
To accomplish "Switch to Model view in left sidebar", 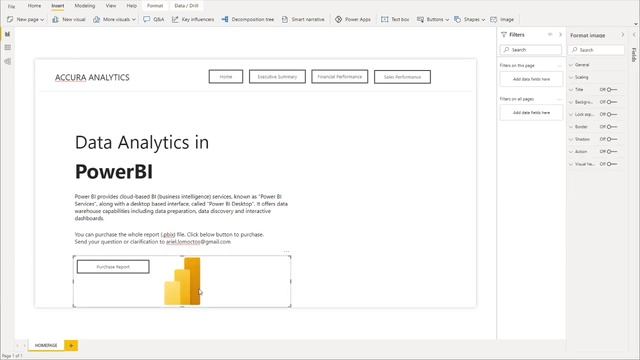I will click(7, 62).
